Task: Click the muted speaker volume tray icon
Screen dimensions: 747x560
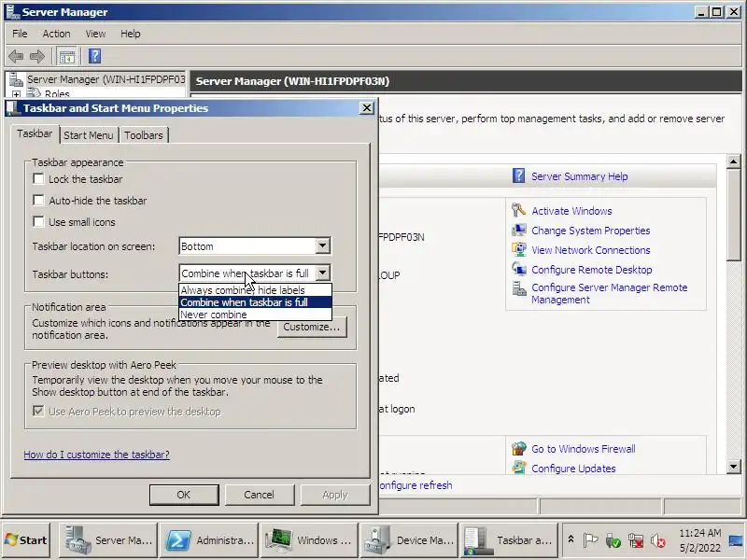Action: pyautogui.click(x=658, y=540)
